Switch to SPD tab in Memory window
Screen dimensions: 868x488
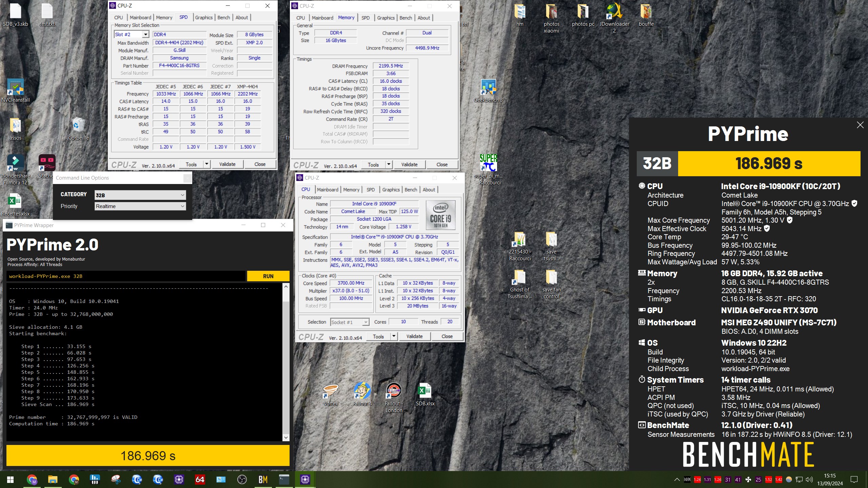365,18
